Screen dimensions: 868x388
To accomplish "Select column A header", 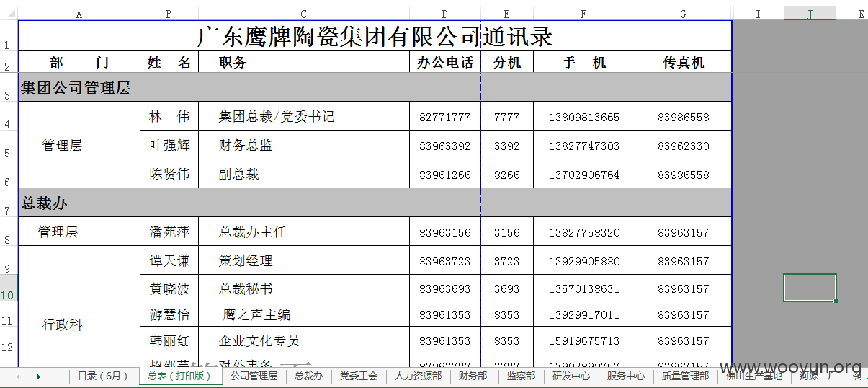I will [79, 14].
